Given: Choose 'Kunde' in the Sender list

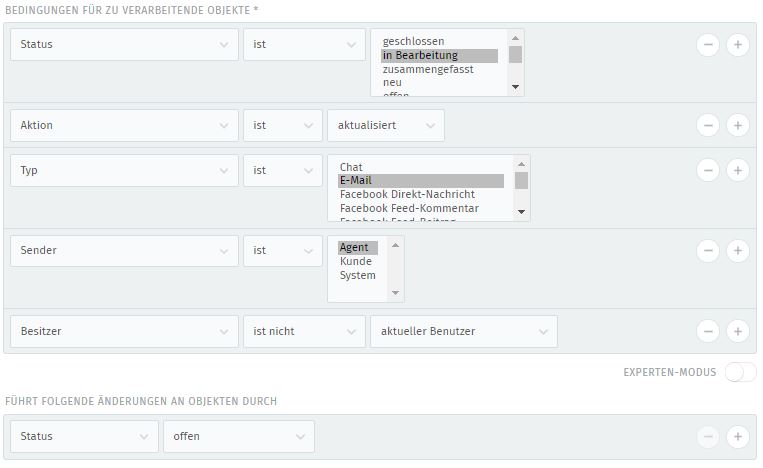Looking at the screenshot, I should point(356,261).
